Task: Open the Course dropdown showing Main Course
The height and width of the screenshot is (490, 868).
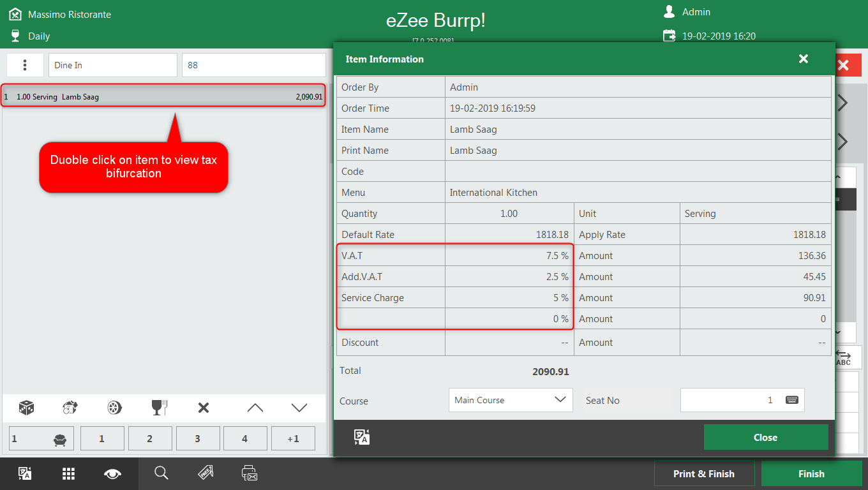Action: pyautogui.click(x=511, y=400)
